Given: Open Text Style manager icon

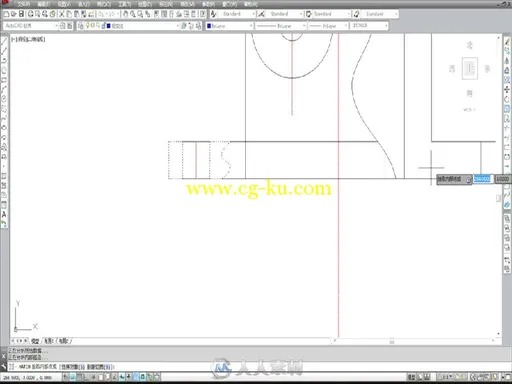Looking at the screenshot, I should click(214, 14).
